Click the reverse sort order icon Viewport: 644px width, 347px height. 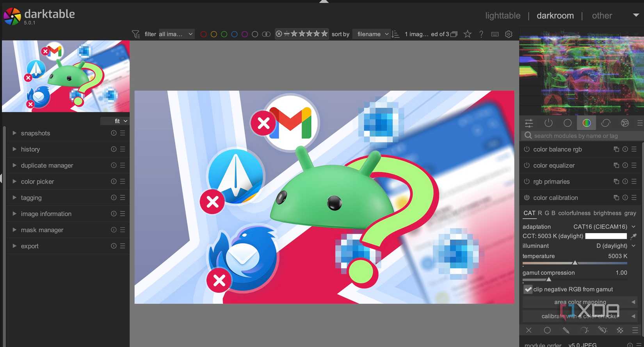pos(395,34)
